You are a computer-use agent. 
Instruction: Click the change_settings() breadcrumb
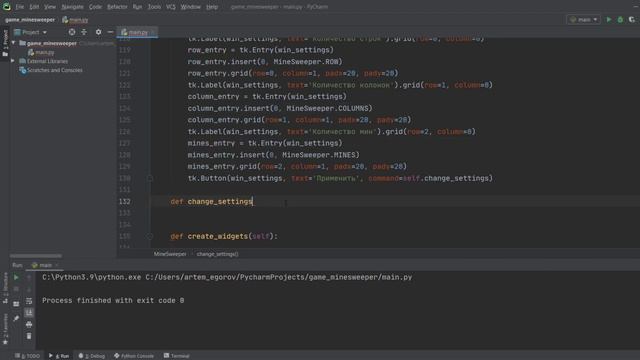pos(217,254)
